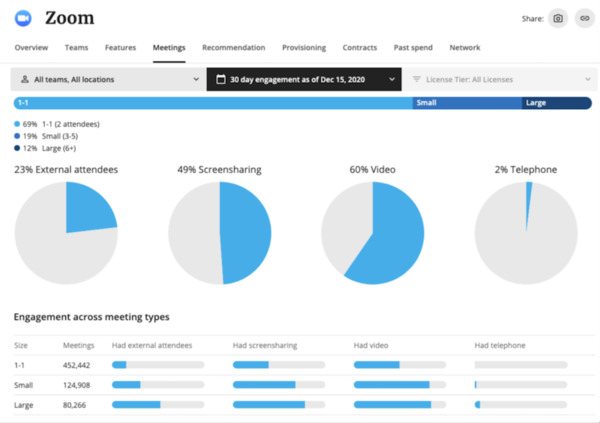Viewport: 600px width, 423px height.
Task: Click the '49% Screensharing' heading
Action: [x=219, y=170]
